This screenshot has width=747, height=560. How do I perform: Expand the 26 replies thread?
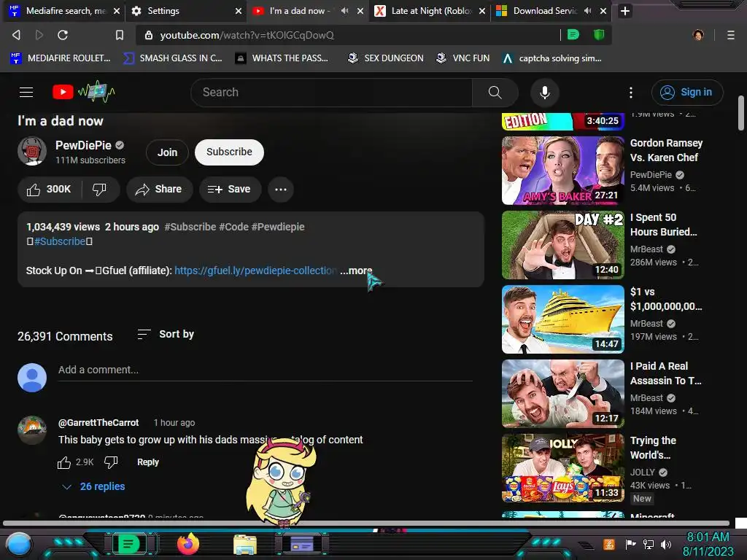[94, 486]
